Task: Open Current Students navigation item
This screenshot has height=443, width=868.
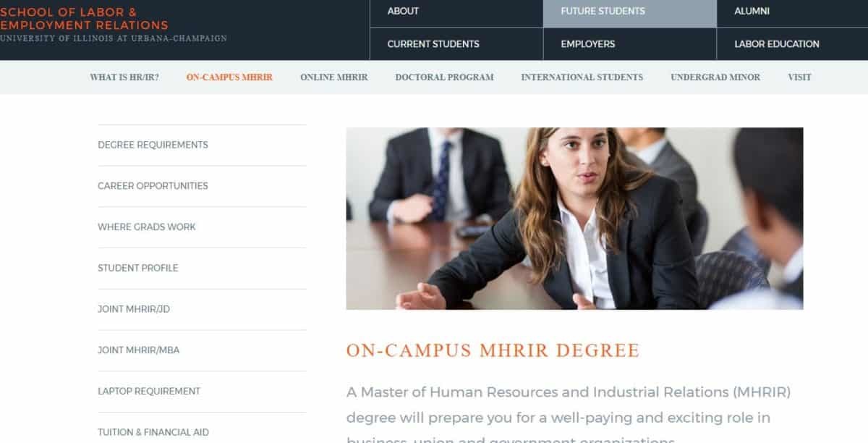Action: click(x=456, y=44)
